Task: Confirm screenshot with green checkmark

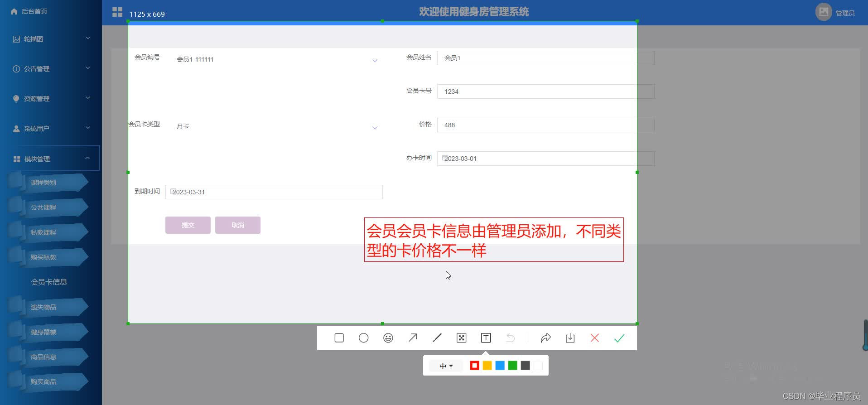Action: coord(619,338)
